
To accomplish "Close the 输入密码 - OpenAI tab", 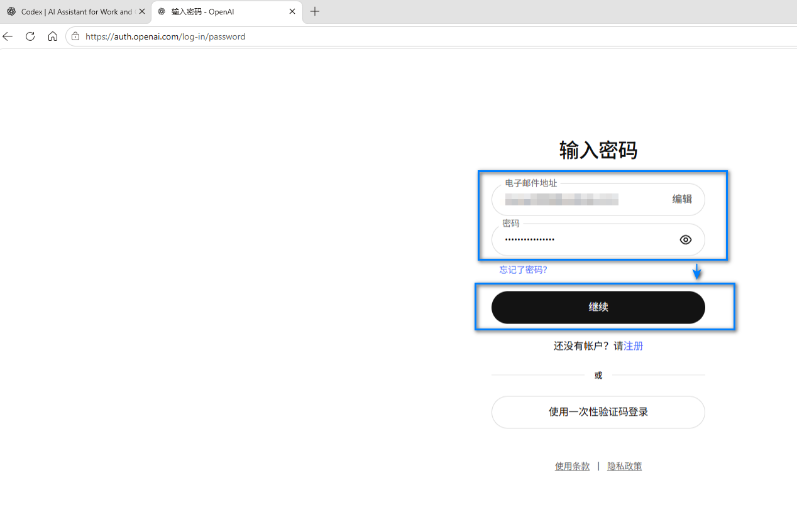I will tap(292, 11).
